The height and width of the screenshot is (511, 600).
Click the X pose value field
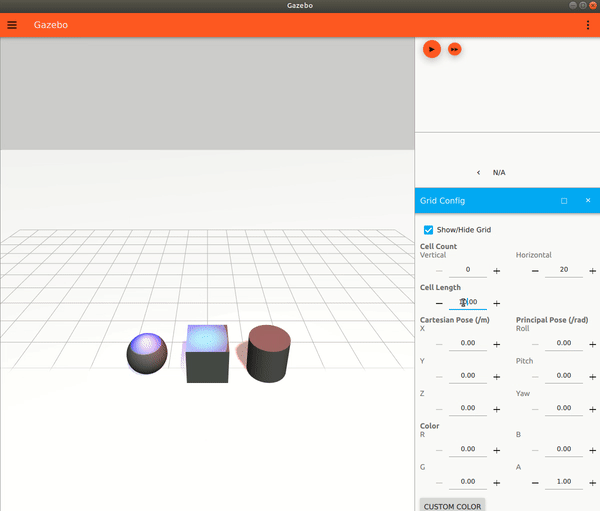click(x=468, y=343)
